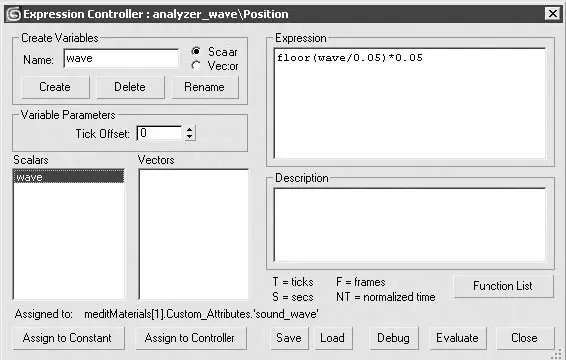Decrease Tick Offset with the down arrow
This screenshot has height=360, width=566.
tap(190, 137)
